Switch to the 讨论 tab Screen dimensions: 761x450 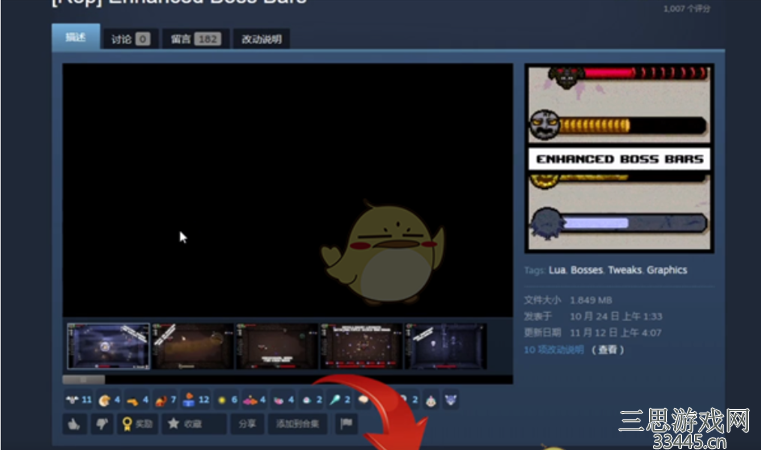[131, 39]
